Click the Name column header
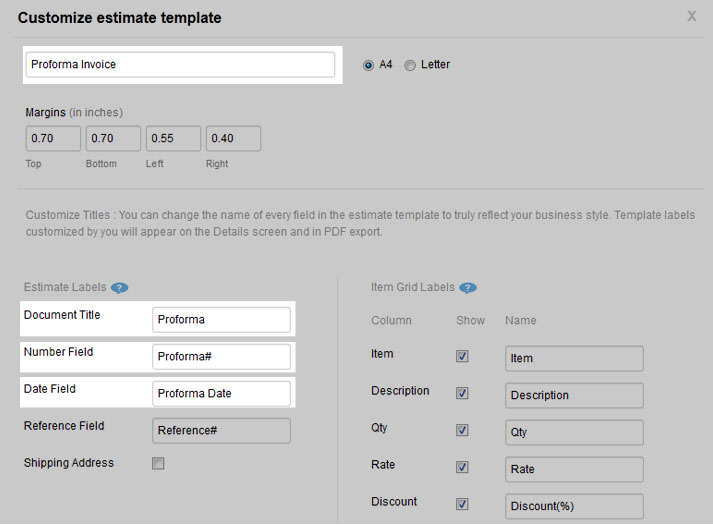The width and height of the screenshot is (713, 525). 521,320
